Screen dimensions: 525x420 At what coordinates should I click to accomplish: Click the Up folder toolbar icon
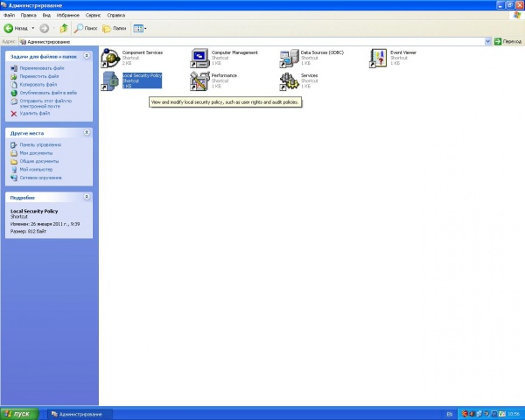pos(63,28)
